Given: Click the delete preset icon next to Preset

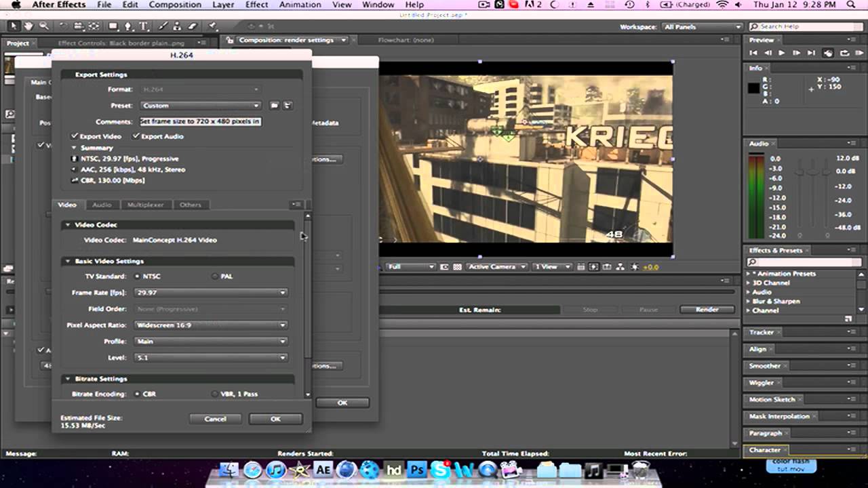Looking at the screenshot, I should point(288,106).
